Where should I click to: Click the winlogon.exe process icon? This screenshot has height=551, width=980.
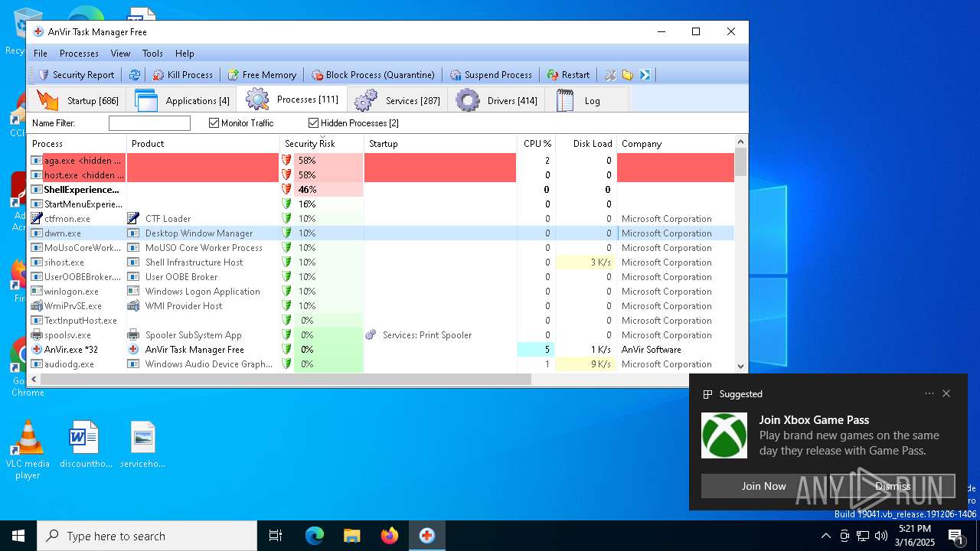tap(37, 292)
